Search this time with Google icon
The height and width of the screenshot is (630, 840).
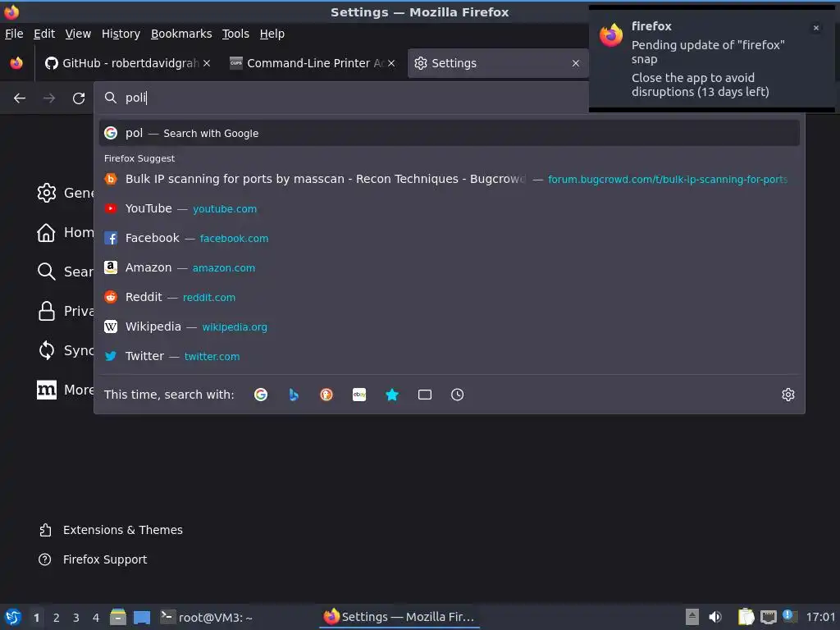coord(261,395)
